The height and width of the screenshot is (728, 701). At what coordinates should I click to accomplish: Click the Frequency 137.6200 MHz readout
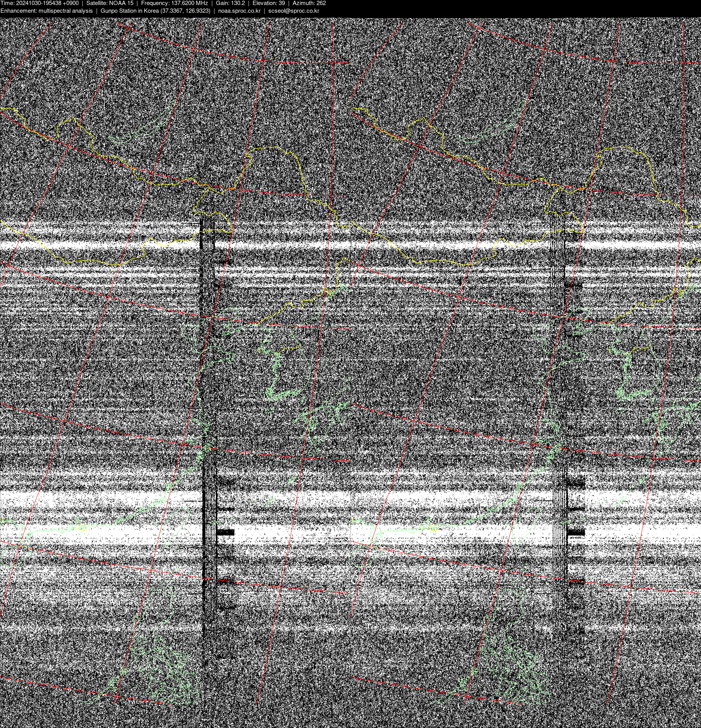click(174, 3)
